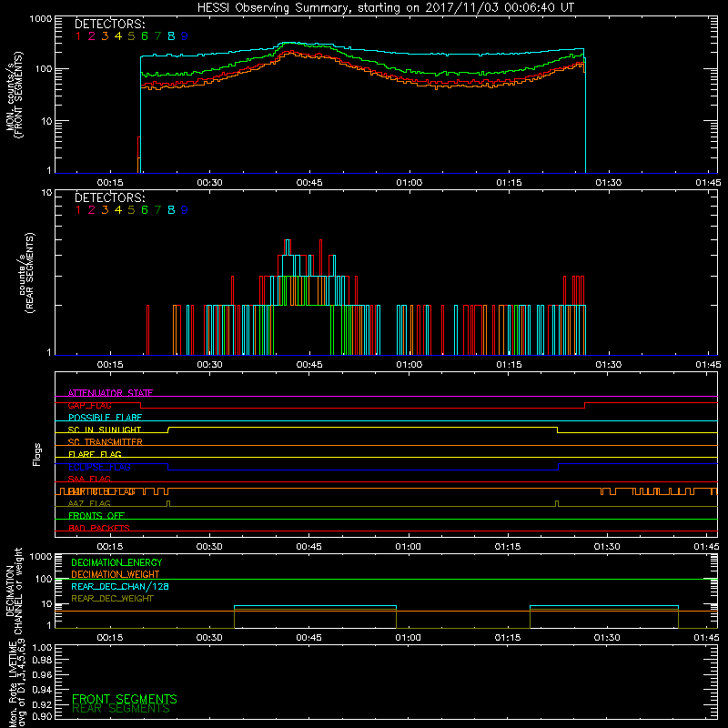This screenshot has width=728, height=728.
Task: Click the FLARE_FLAG label
Action: point(95,454)
